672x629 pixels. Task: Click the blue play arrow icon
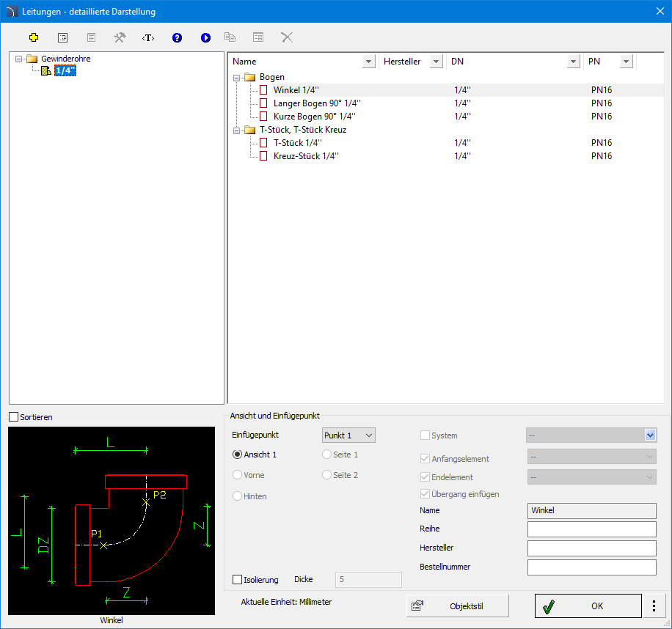click(x=205, y=37)
